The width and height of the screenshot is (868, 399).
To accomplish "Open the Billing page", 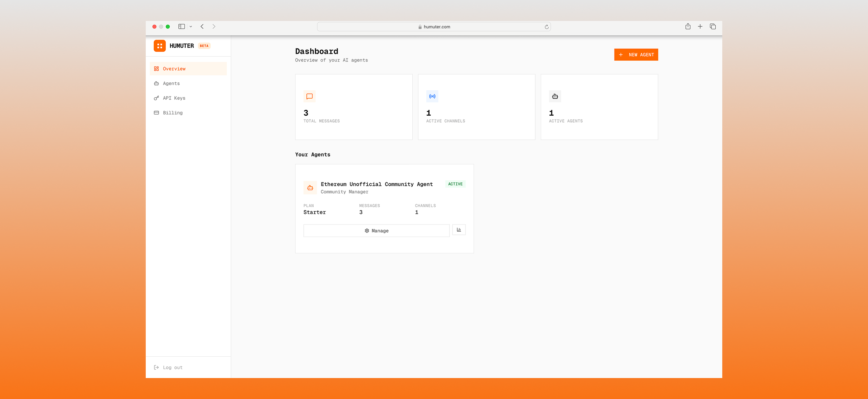I will click(173, 113).
